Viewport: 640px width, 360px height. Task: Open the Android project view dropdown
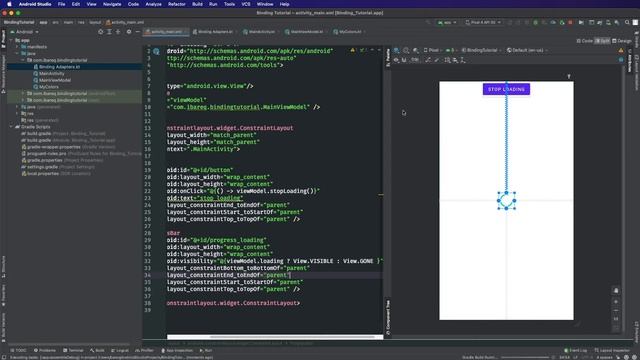(24, 32)
